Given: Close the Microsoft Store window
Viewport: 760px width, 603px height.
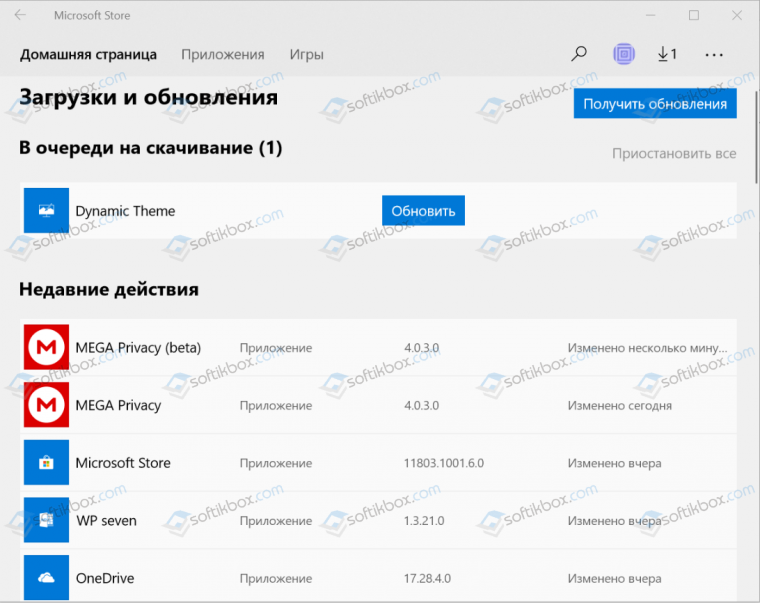Looking at the screenshot, I should click(x=737, y=15).
